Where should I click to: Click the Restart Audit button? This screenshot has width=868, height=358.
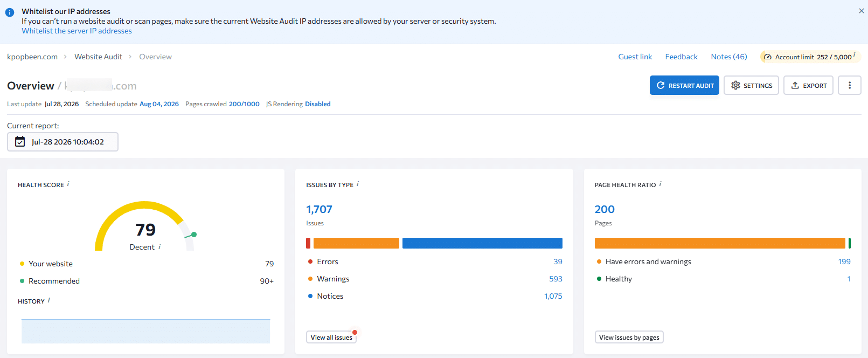tap(684, 85)
